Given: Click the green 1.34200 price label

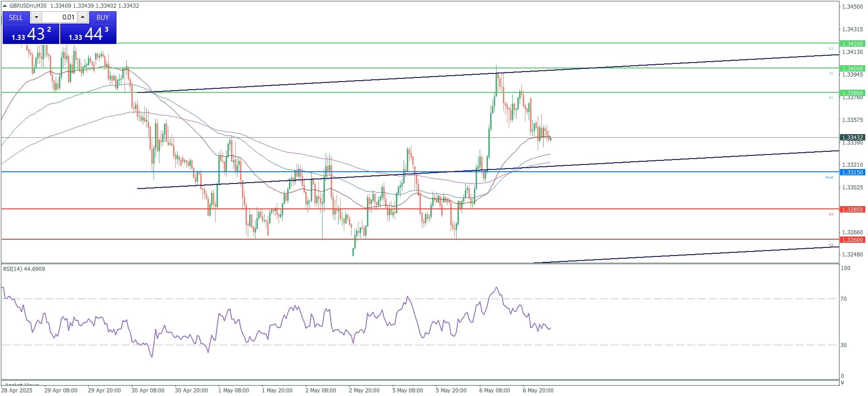Looking at the screenshot, I should (852, 44).
